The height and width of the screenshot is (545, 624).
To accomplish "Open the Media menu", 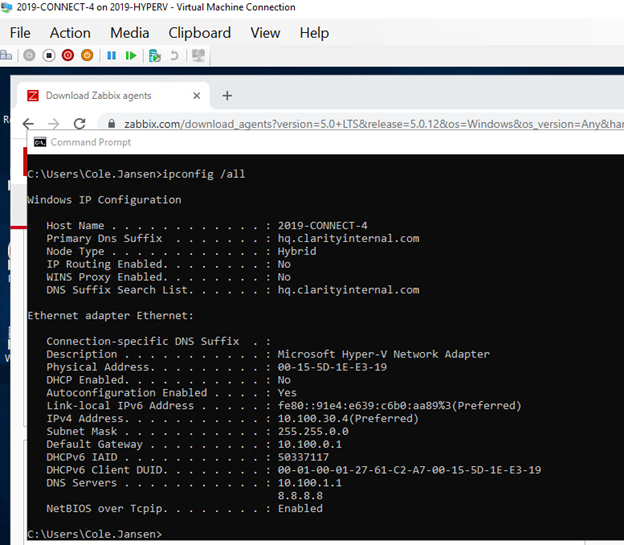I will coord(130,33).
